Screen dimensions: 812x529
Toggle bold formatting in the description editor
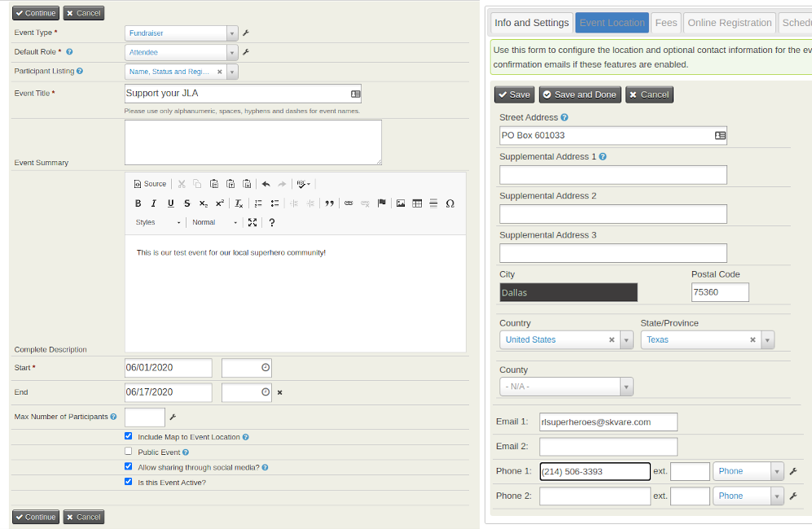138,203
